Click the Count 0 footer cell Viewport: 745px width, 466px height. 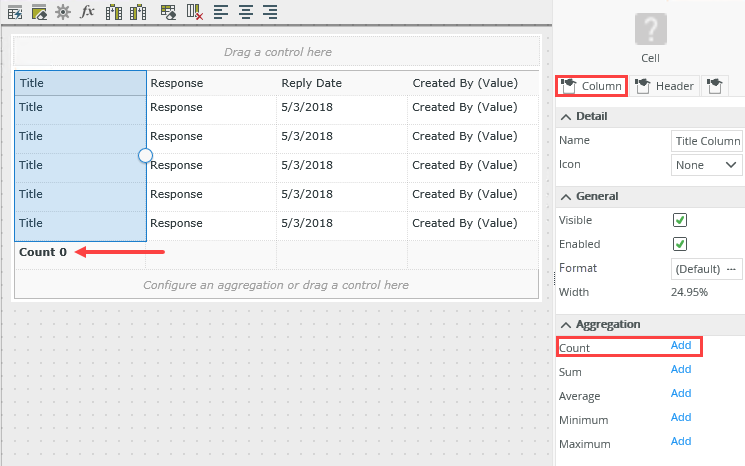(80, 255)
